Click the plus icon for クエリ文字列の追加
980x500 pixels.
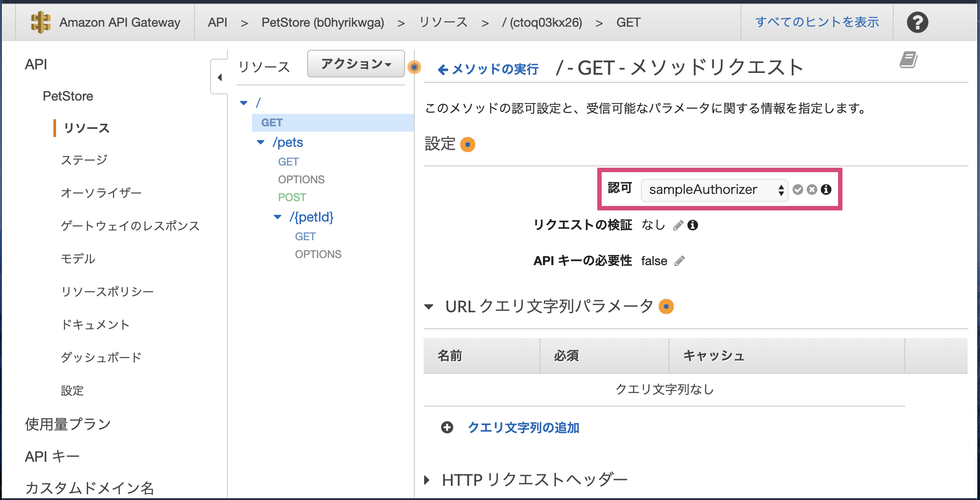click(447, 427)
